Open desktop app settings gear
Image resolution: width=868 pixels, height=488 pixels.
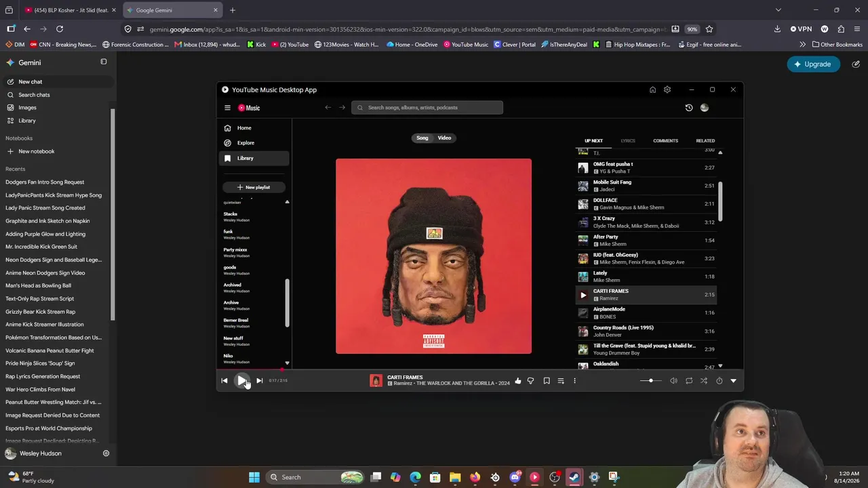coord(667,89)
